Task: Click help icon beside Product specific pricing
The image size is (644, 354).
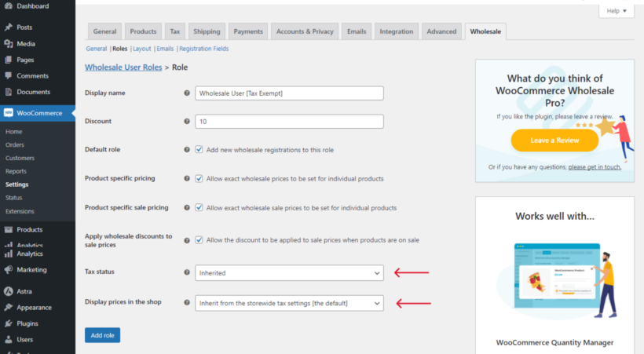Action: click(x=187, y=178)
